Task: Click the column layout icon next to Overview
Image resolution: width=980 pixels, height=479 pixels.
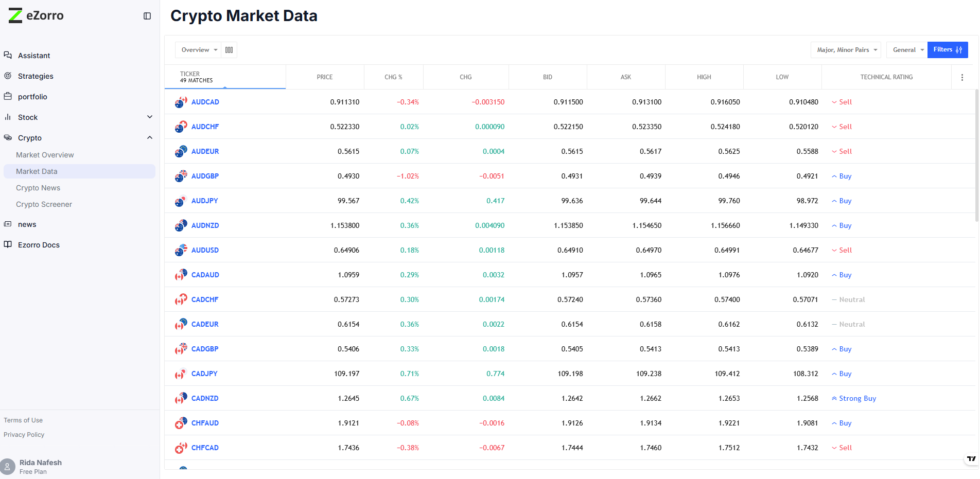Action: (x=229, y=49)
